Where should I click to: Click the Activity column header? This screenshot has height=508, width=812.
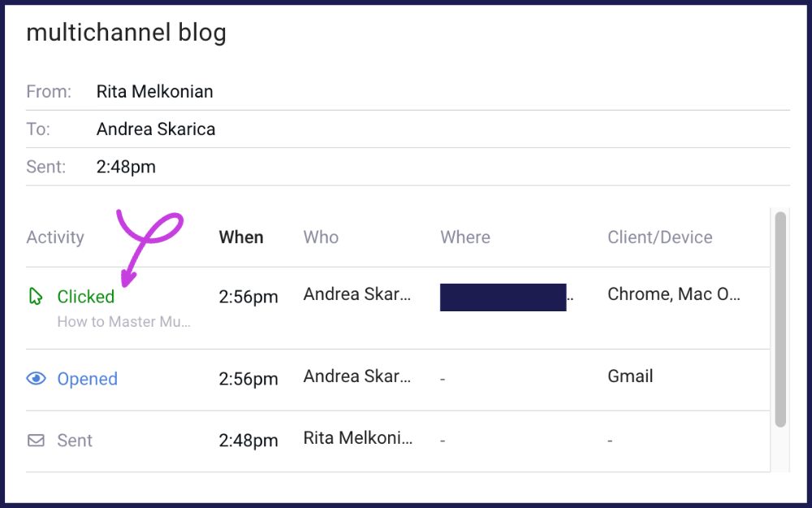(x=55, y=237)
